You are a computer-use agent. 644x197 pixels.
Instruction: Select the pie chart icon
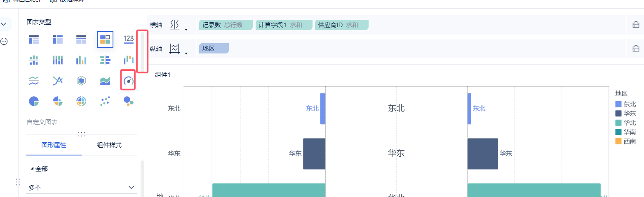click(x=34, y=101)
